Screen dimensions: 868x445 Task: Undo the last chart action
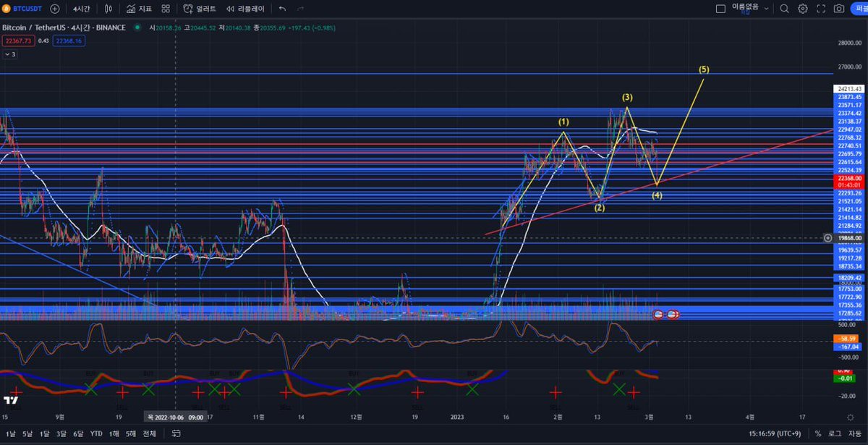pos(282,9)
